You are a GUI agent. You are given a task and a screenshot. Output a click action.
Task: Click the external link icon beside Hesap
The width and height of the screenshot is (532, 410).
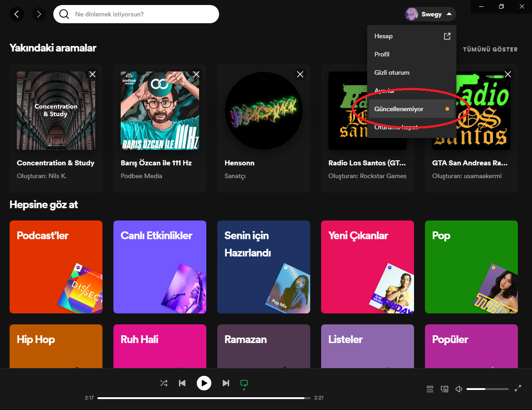pyautogui.click(x=447, y=36)
